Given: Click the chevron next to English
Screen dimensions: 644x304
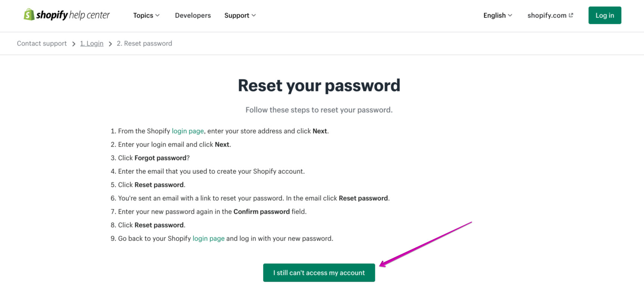Looking at the screenshot, I should point(510,15).
